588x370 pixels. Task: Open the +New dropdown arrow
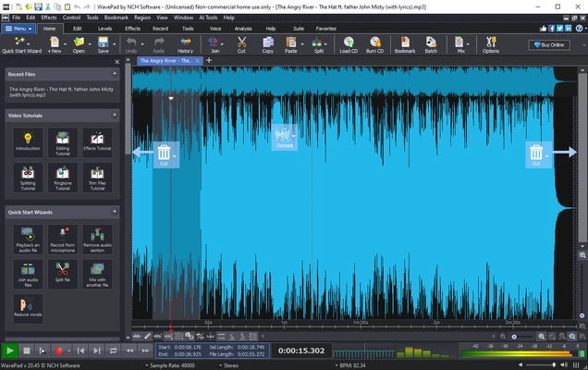click(x=65, y=44)
